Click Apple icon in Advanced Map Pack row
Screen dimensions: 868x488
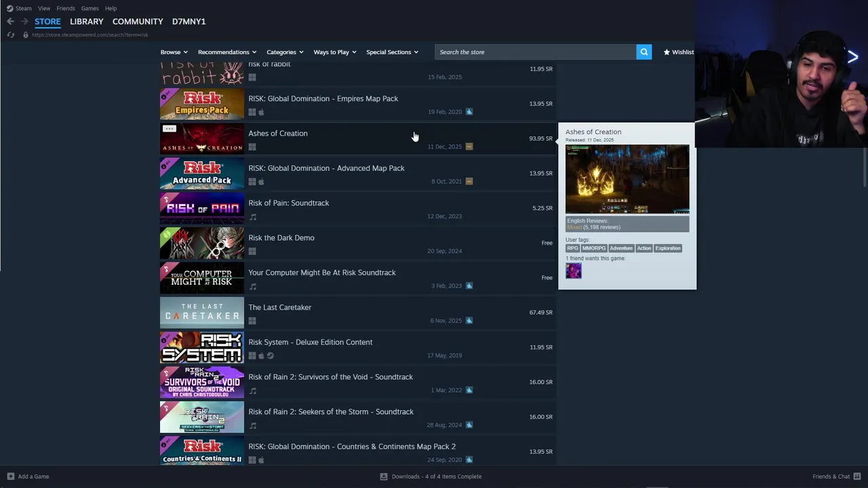point(262,182)
